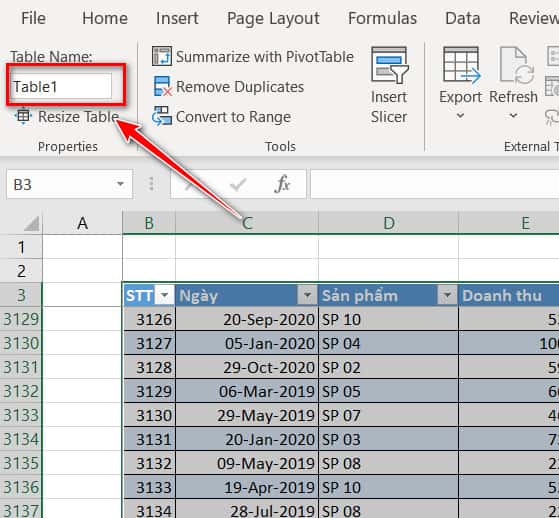Image resolution: width=559 pixels, height=518 pixels.
Task: Click the Insert Slicer icon
Action: point(390,65)
